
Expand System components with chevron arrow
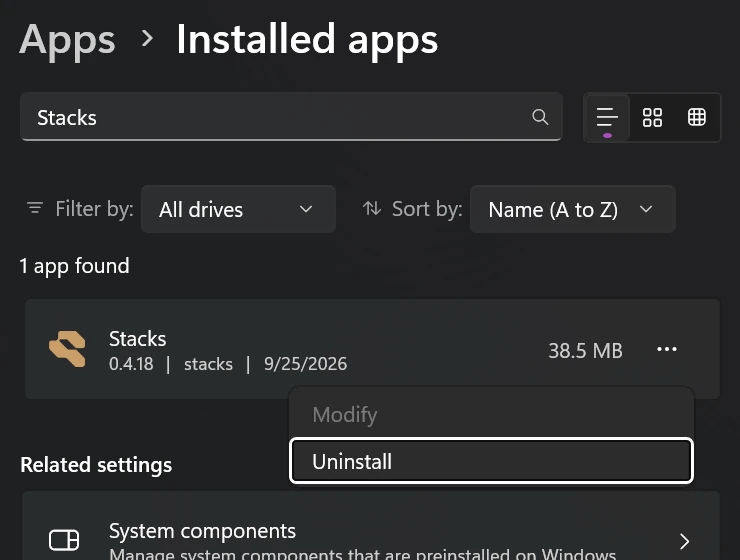(684, 541)
